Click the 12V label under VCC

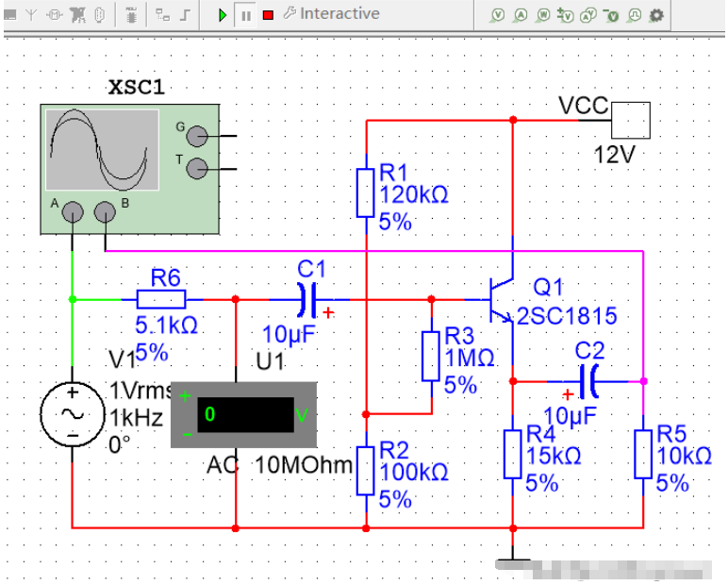[614, 155]
